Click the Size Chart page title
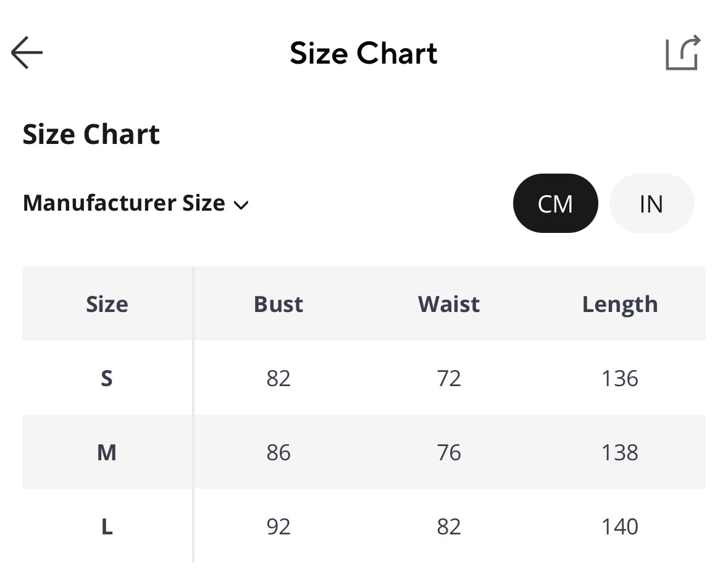The height and width of the screenshot is (569, 728). 364,54
